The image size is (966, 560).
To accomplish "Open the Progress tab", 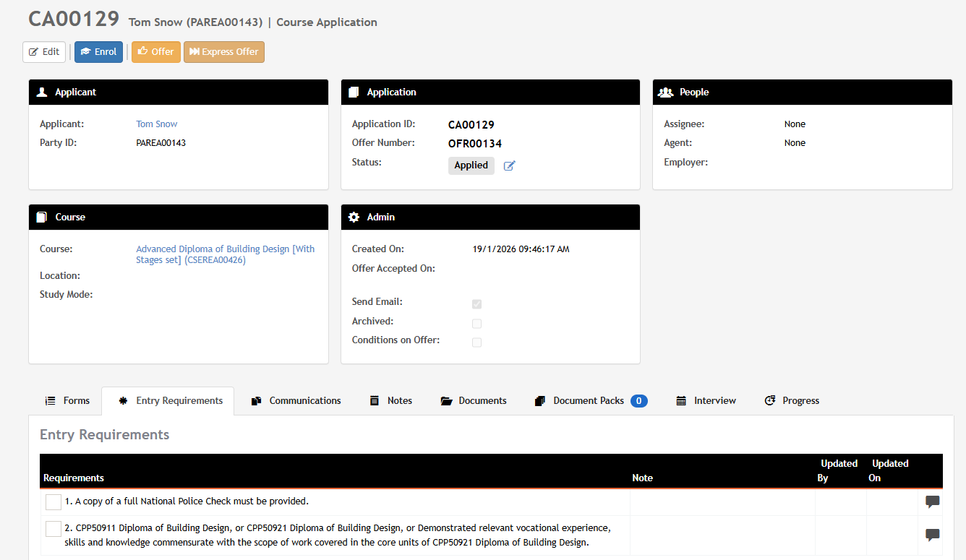I will pos(792,400).
